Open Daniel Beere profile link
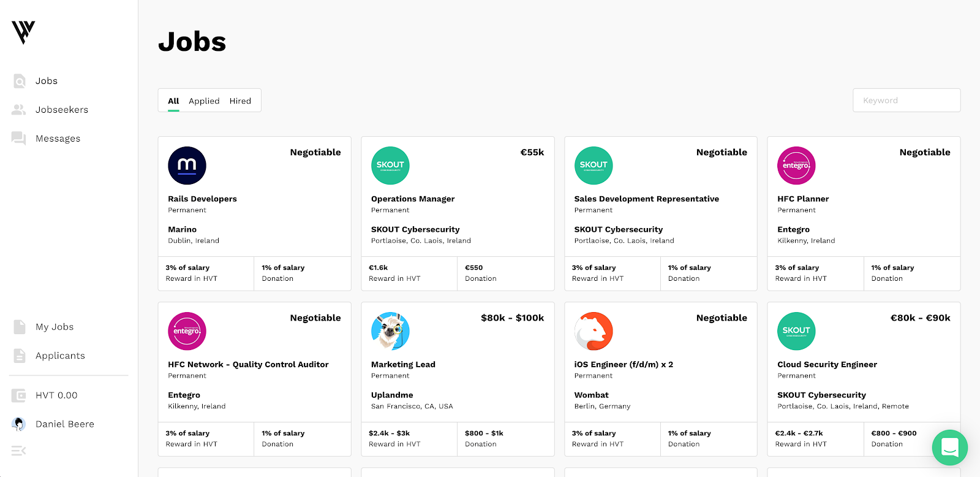 (65, 424)
